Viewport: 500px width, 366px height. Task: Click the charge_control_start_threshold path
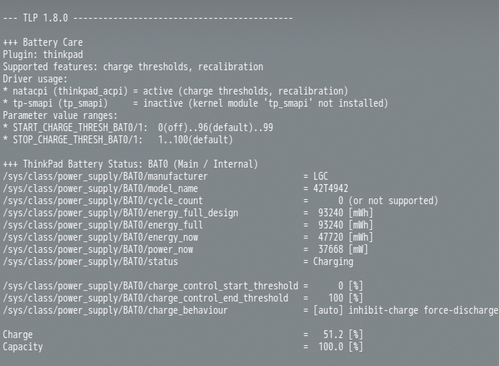150,286
